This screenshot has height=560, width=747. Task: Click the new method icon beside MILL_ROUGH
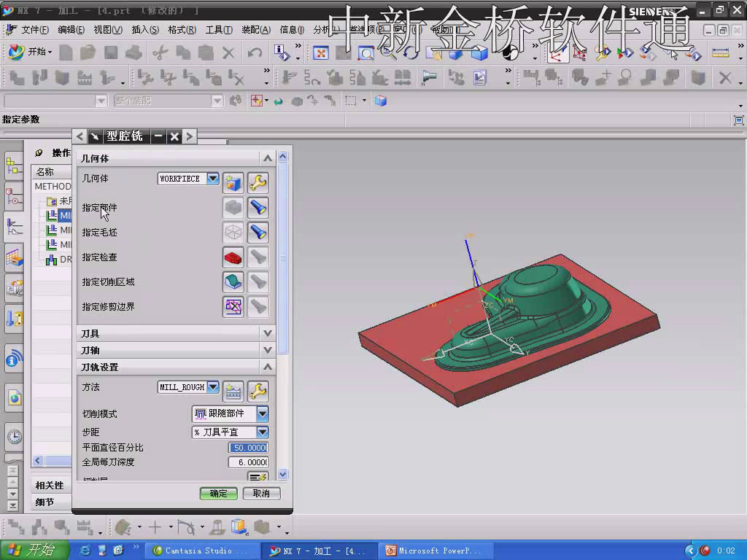tap(233, 392)
